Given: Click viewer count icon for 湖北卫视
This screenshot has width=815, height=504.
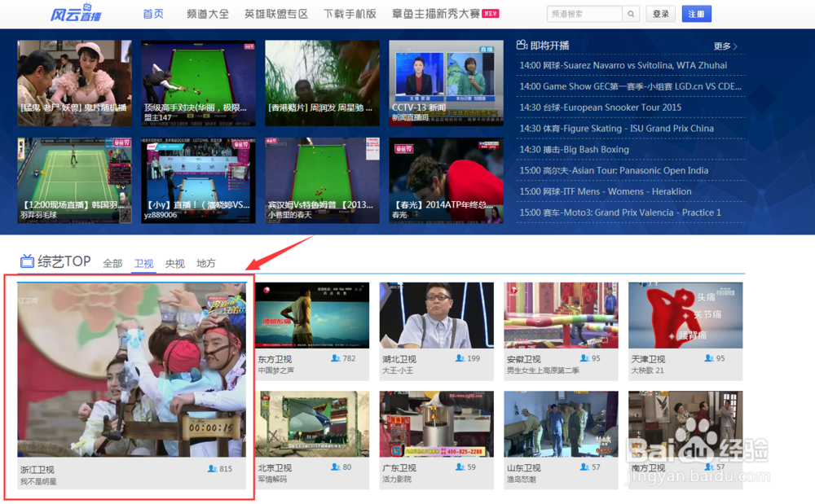Looking at the screenshot, I should click(x=460, y=358).
